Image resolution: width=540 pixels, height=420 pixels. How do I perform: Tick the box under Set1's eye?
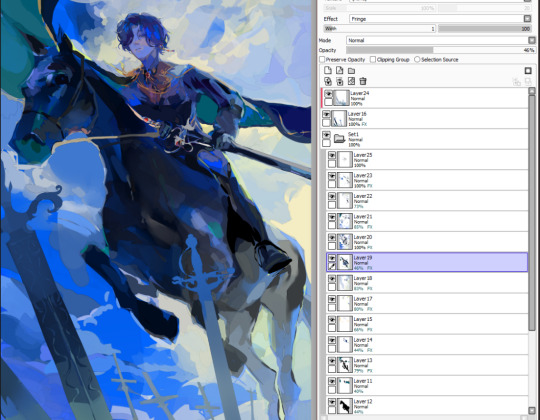[x=326, y=143]
